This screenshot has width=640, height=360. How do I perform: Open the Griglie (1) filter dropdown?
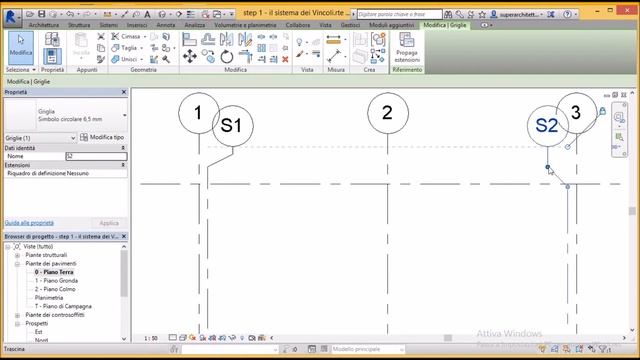(x=73, y=138)
